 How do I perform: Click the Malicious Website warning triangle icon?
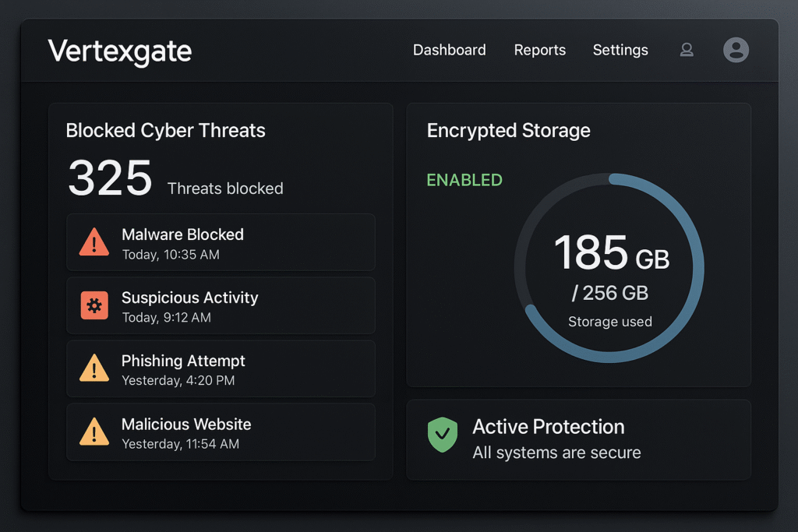pos(94,432)
